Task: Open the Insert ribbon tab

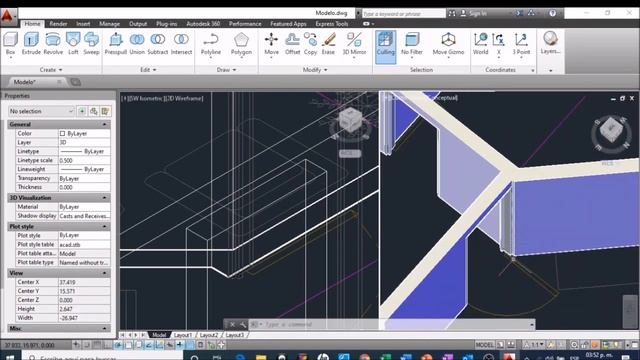Action: [x=83, y=24]
